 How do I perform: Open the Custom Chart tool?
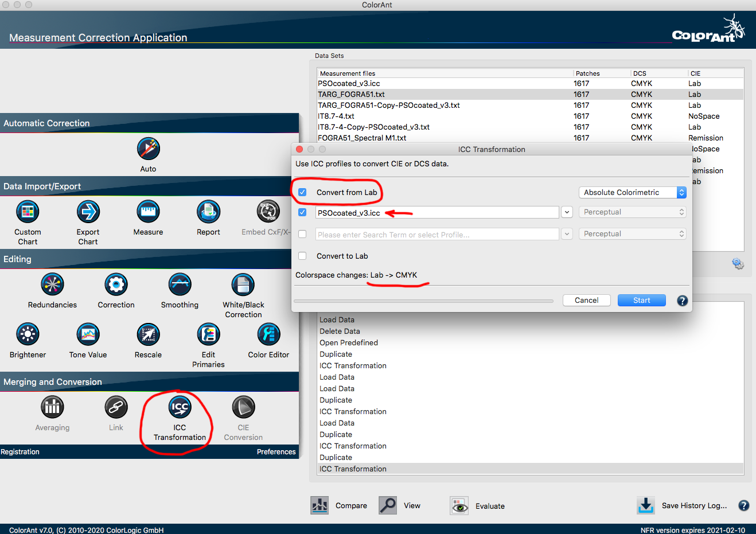click(28, 212)
